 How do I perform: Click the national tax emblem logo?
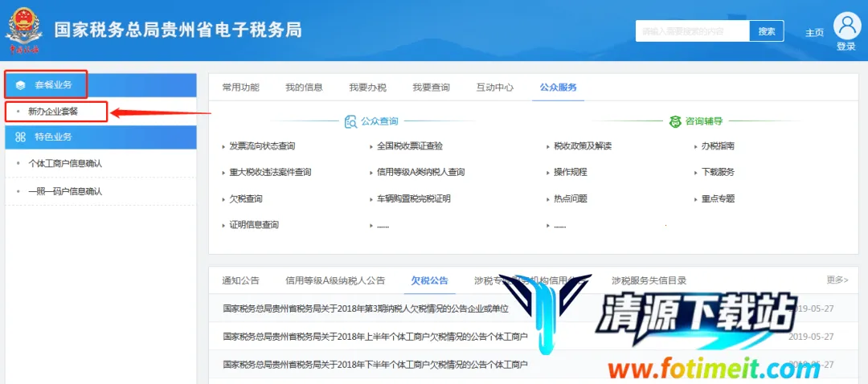[24, 31]
